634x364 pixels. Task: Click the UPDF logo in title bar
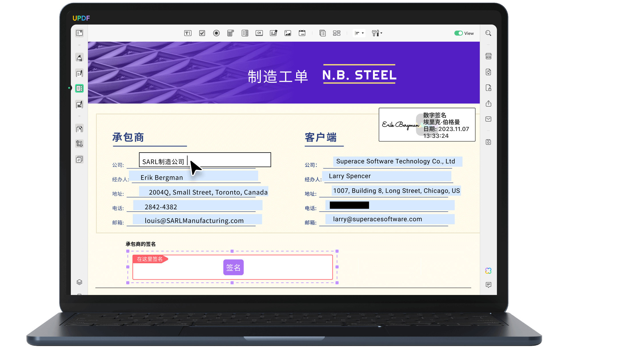(81, 18)
